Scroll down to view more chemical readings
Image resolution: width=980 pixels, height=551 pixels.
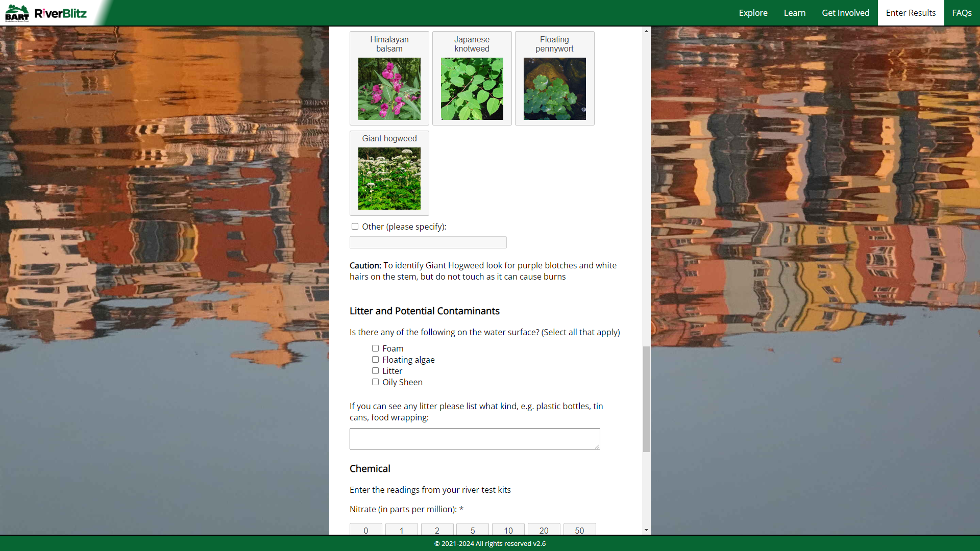(645, 531)
